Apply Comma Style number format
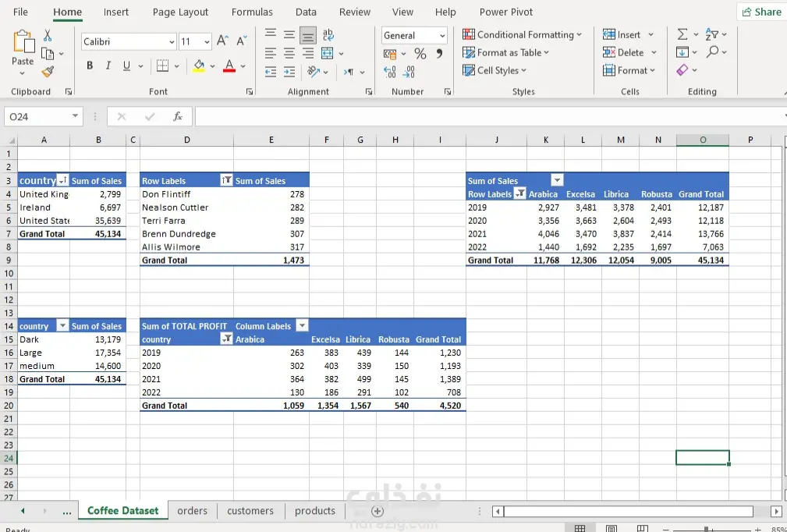787x532 pixels. click(439, 53)
